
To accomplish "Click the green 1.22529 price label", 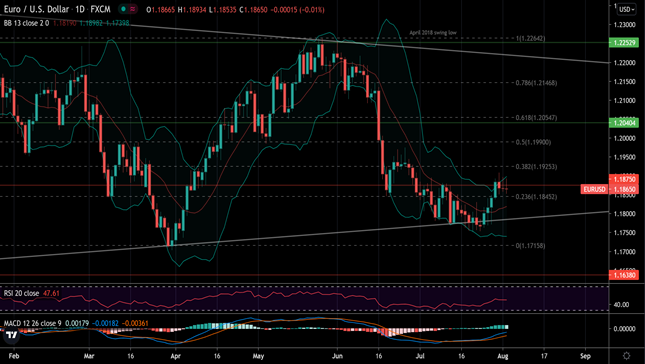I will point(624,43).
